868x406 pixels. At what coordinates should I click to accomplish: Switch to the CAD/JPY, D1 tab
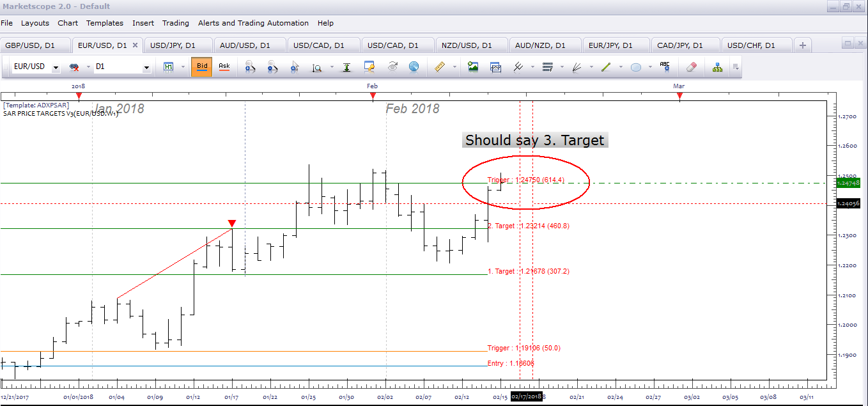click(x=686, y=45)
